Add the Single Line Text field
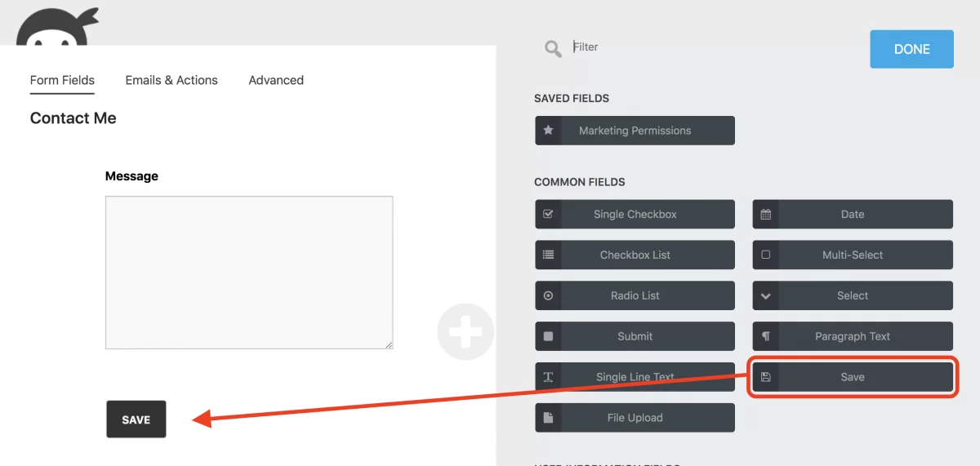Image resolution: width=980 pixels, height=466 pixels. pyautogui.click(x=635, y=377)
